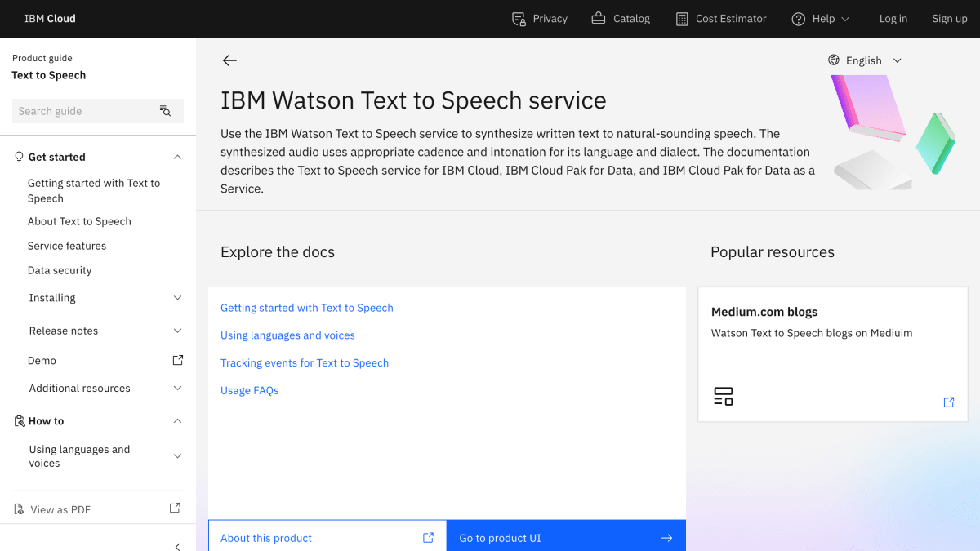Select About Text to Speech in sidebar
Viewport: 980px width, 551px height.
click(79, 221)
